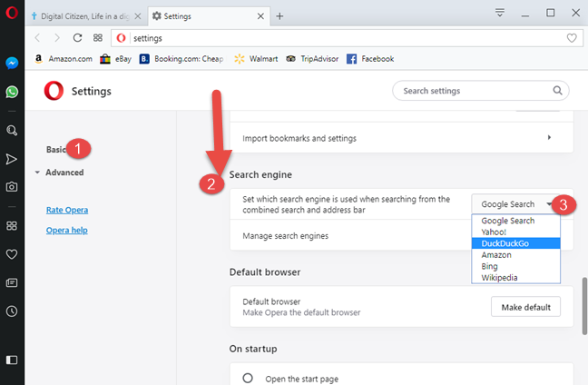Select the Advanced settings section

click(64, 173)
